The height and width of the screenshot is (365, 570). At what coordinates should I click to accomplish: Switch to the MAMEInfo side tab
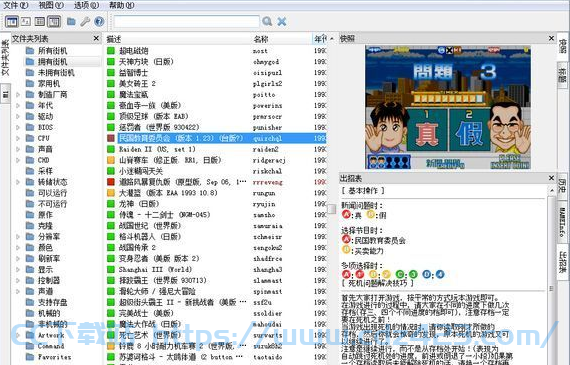[562, 222]
